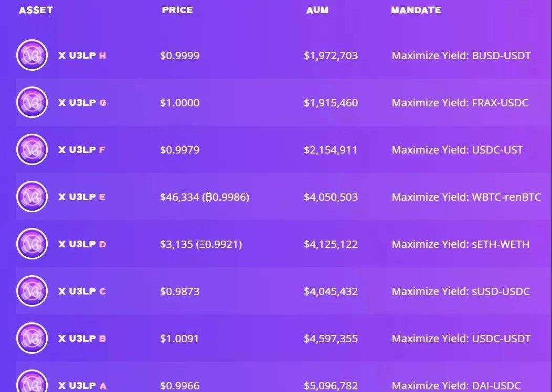552x392 pixels.
Task: Click the $4,125,122 AUM value
Action: (x=331, y=244)
